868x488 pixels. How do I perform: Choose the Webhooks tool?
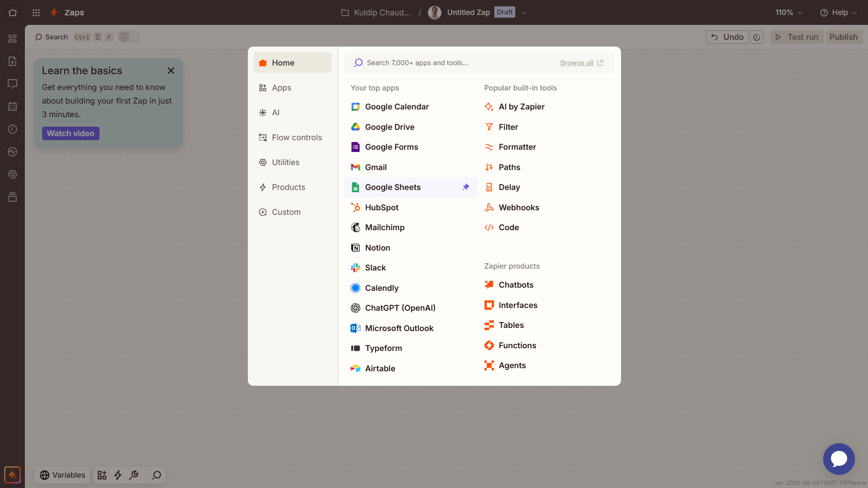[x=545, y=208]
